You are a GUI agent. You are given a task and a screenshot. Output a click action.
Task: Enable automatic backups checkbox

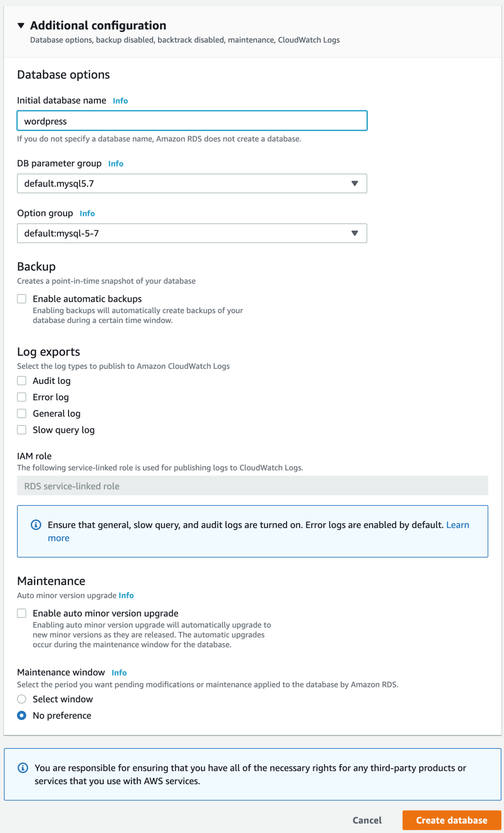coord(22,299)
